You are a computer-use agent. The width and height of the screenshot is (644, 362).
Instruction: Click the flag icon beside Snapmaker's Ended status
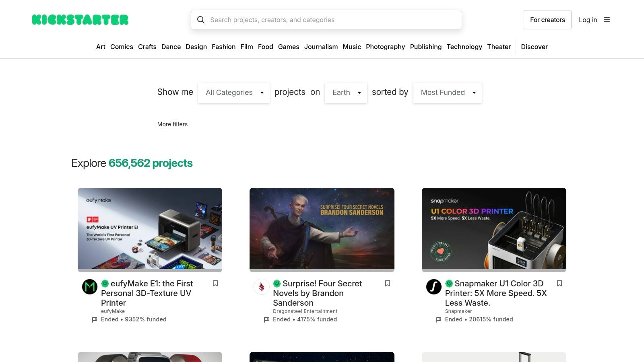point(439,319)
